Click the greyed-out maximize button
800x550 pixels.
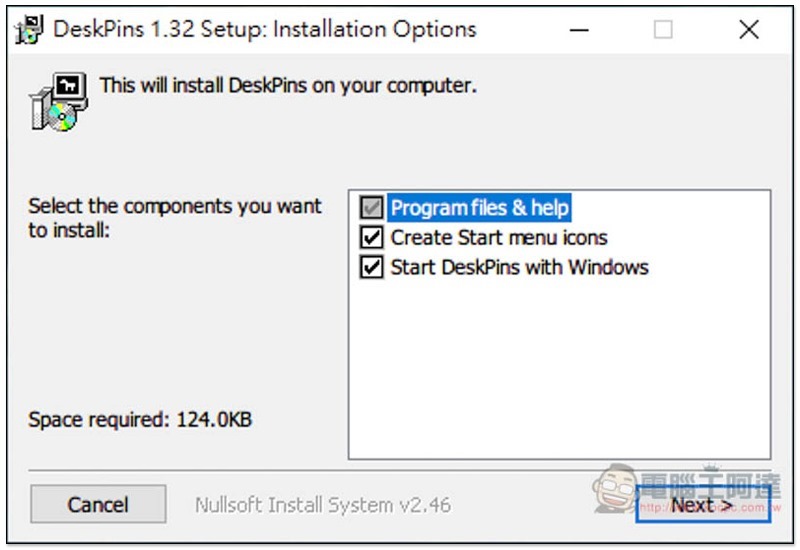pyautogui.click(x=663, y=30)
